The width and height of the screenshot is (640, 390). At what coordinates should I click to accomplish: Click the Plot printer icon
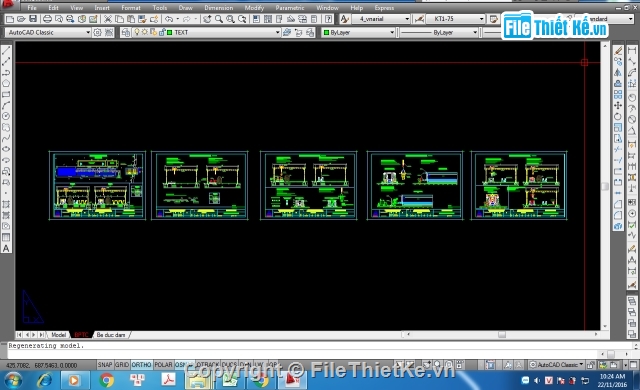tap(47, 19)
